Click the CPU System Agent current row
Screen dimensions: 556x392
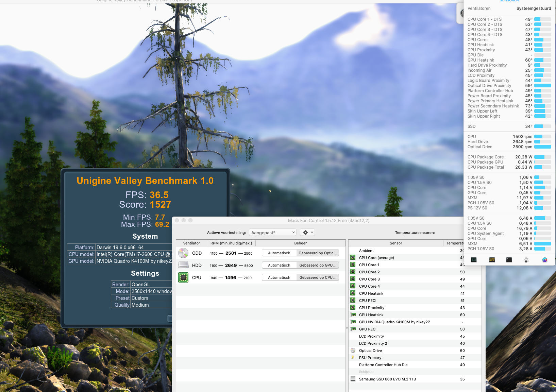509,234
